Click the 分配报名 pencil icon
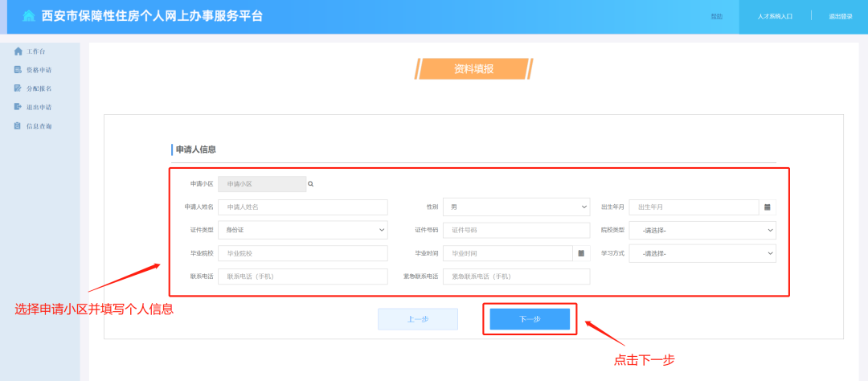Image resolution: width=868 pixels, height=381 pixels. click(18, 88)
